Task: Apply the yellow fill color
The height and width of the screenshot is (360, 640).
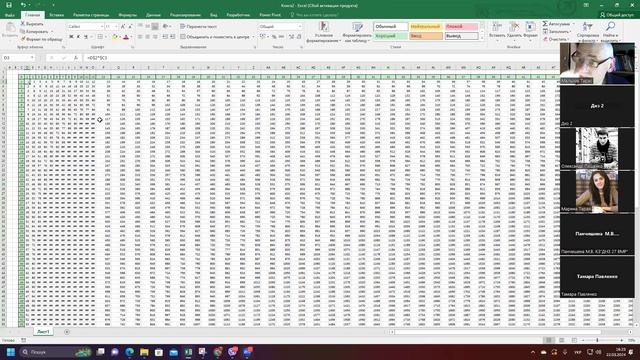Action: (x=115, y=37)
